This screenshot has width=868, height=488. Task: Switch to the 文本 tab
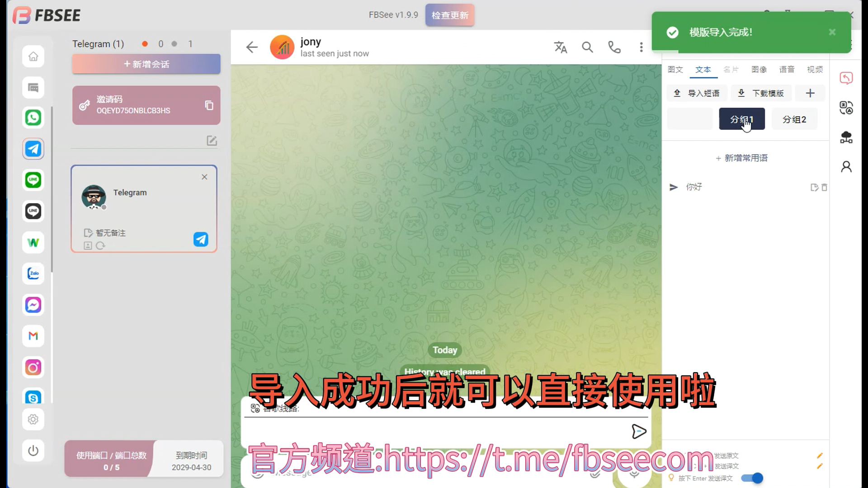703,70
